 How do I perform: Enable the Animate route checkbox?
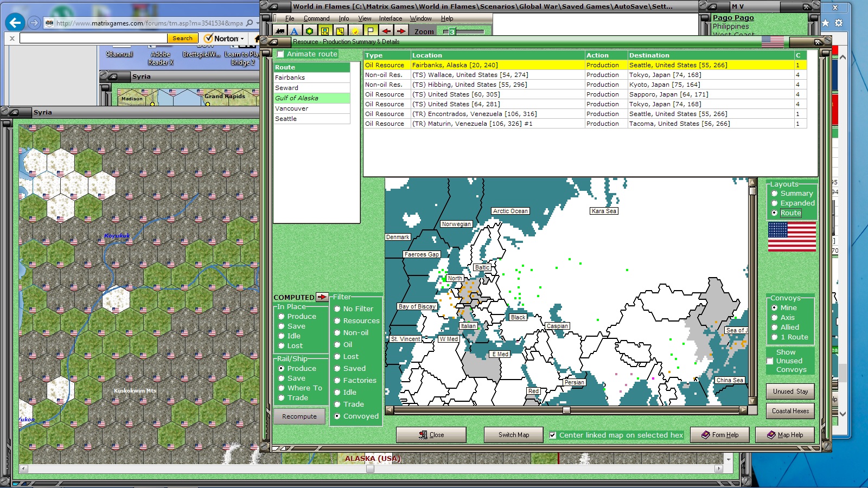tap(280, 54)
